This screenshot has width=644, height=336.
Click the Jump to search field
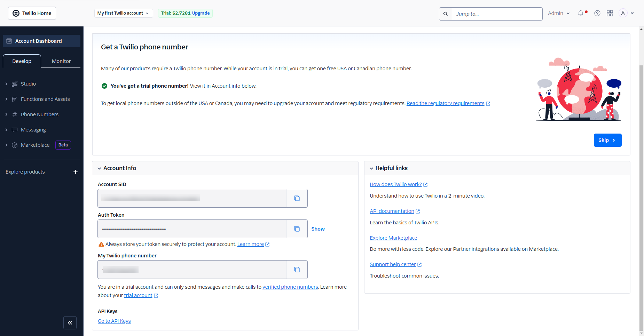(x=497, y=14)
